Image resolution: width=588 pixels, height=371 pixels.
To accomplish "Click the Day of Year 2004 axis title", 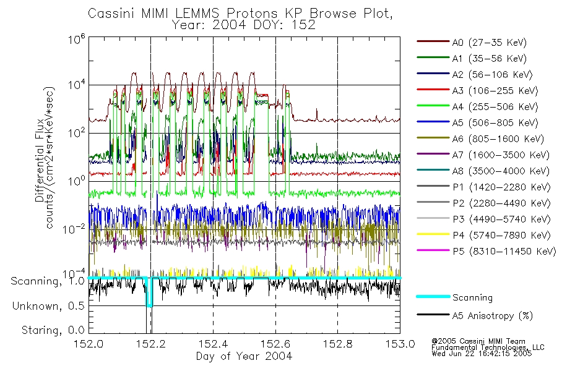I will [244, 356].
